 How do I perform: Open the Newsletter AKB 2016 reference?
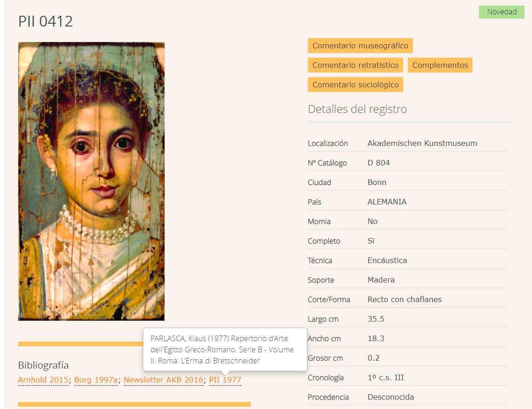[x=163, y=380]
